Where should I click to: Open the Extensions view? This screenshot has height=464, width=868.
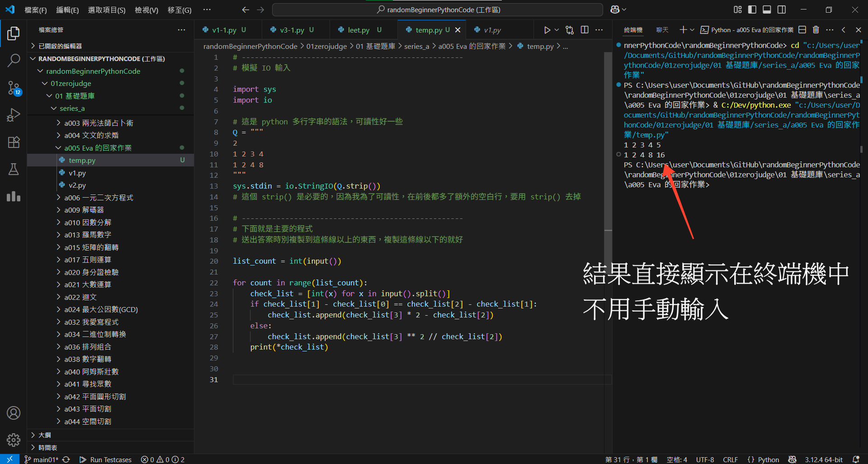tap(14, 142)
